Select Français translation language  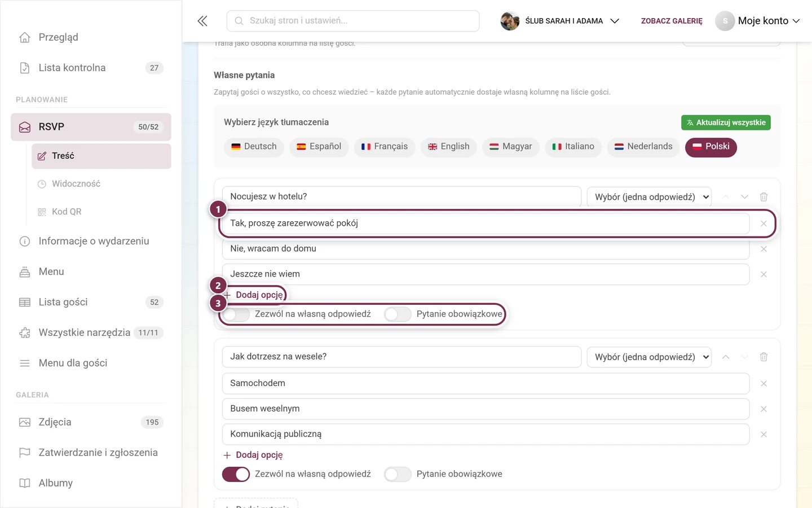tap(385, 147)
